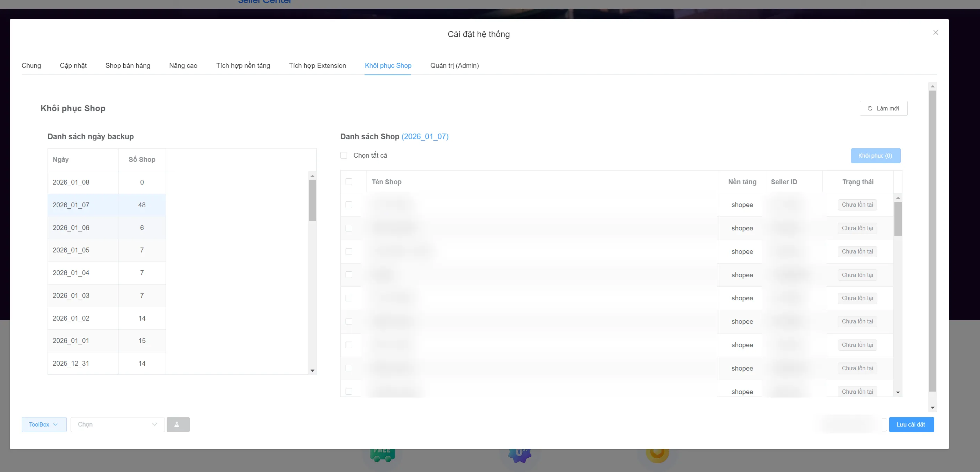This screenshot has width=980, height=472.
Task: Tick the sixth shop row checkbox
Action: click(348, 322)
